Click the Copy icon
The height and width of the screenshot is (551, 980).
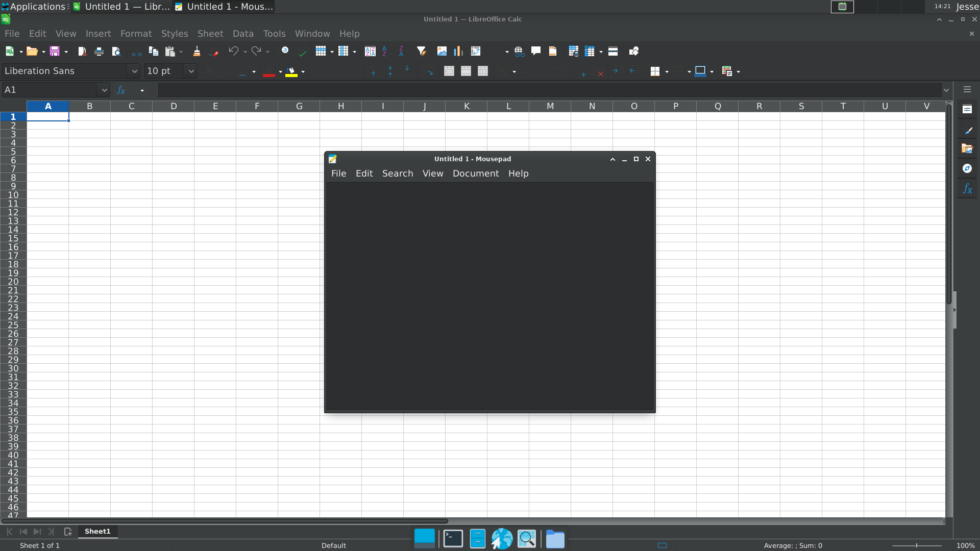click(x=153, y=51)
